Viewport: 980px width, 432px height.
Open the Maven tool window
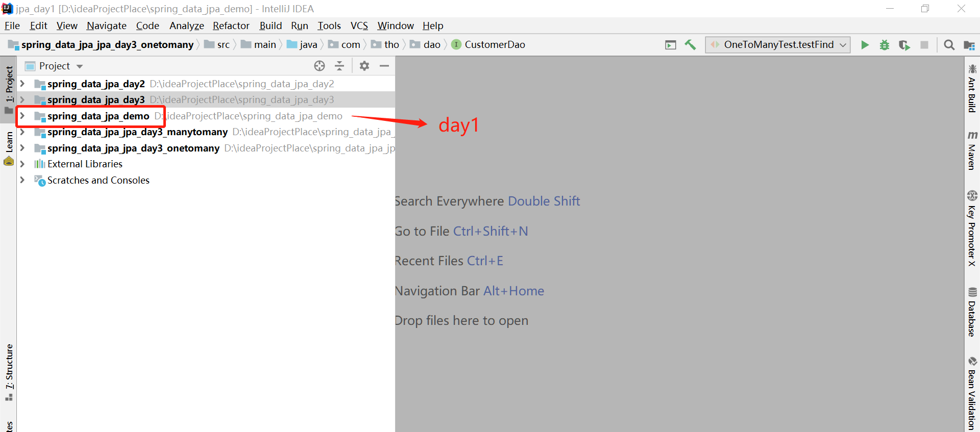click(x=972, y=150)
